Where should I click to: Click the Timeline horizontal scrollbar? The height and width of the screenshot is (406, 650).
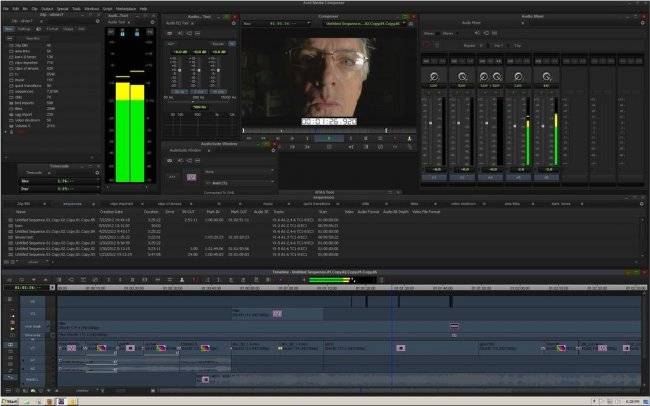click(398, 391)
